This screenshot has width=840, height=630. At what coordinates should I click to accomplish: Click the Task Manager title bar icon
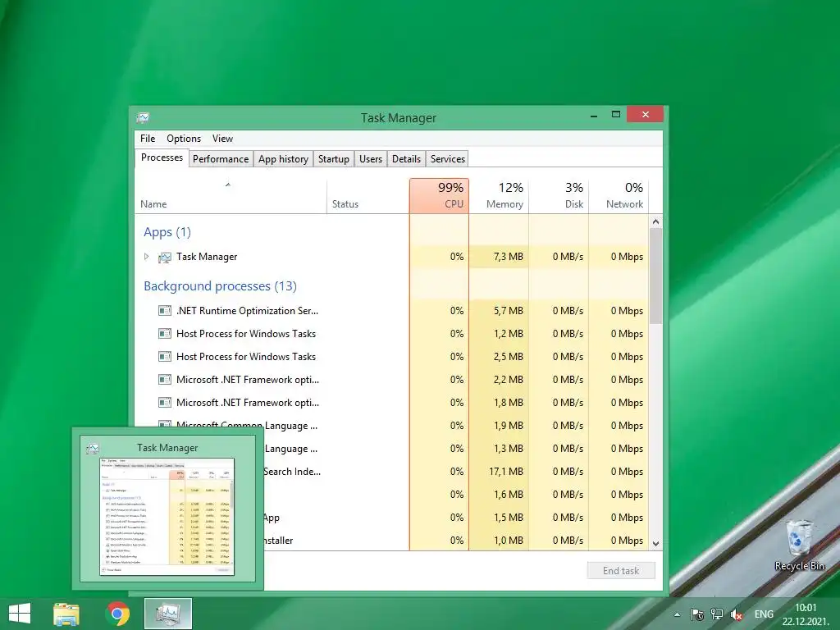click(143, 117)
